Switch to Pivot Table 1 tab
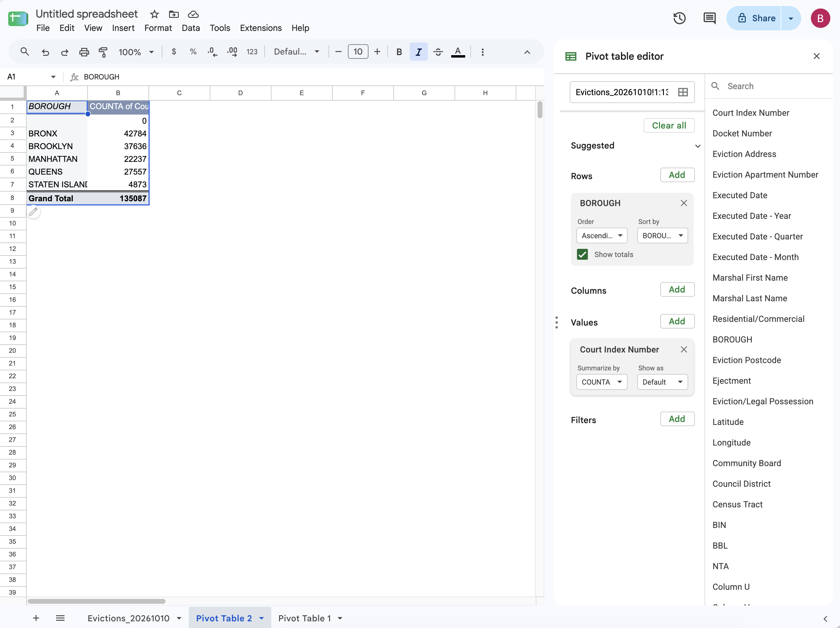The height and width of the screenshot is (628, 840). (304, 618)
